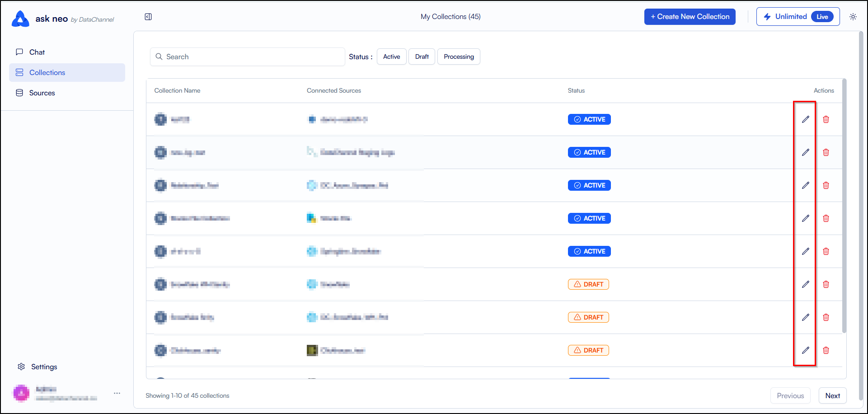Click the connected source icon in the fourth row
868x414 pixels.
point(312,218)
